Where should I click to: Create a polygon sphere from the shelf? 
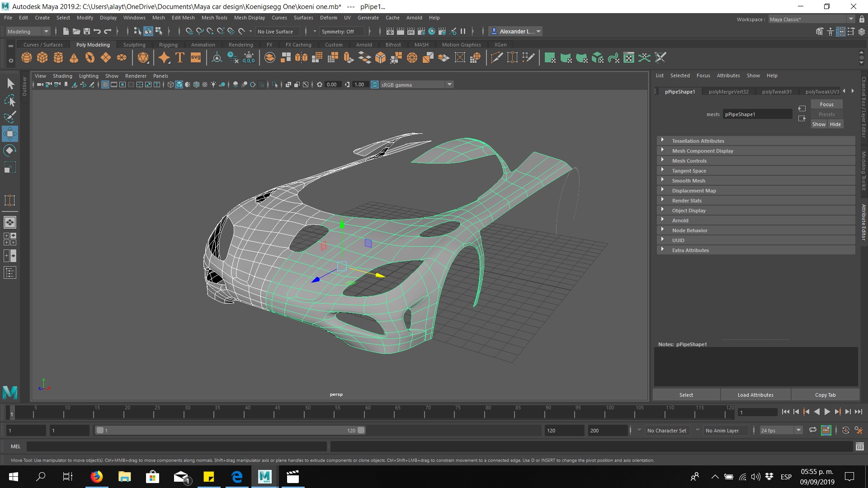[27, 58]
